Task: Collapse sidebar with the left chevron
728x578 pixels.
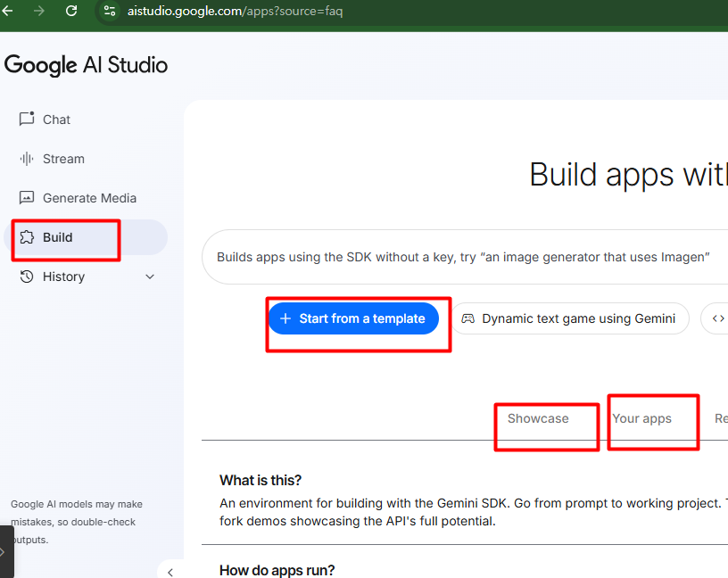Action: point(170,572)
